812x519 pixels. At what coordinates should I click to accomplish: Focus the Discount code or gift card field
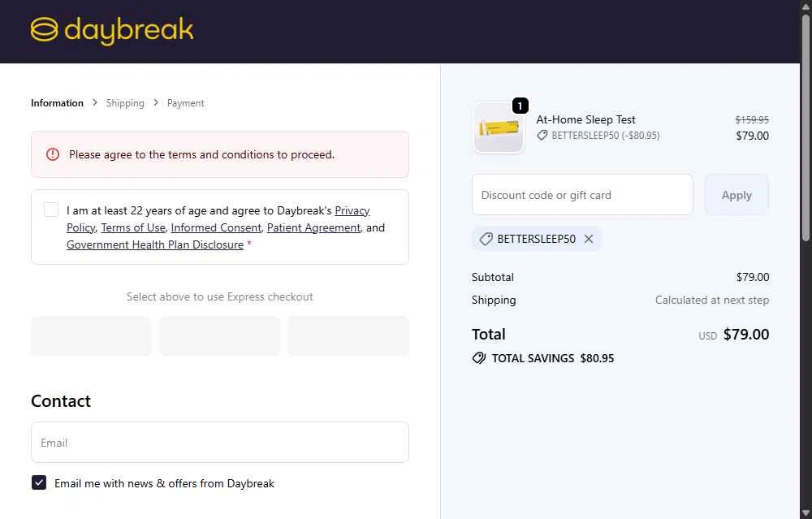pos(582,195)
